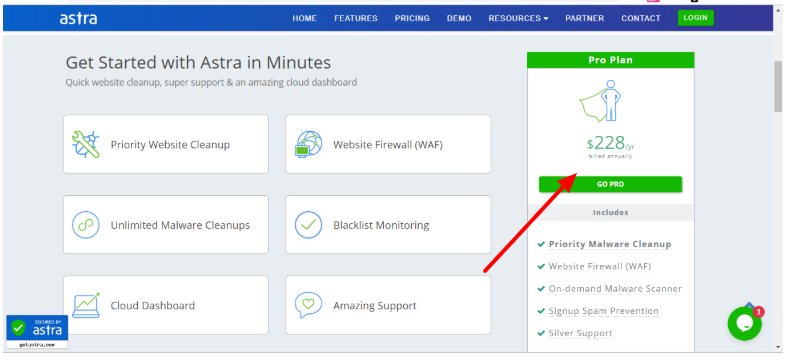This screenshot has width=793, height=362.
Task: Click the billed annually note
Action: (x=610, y=157)
